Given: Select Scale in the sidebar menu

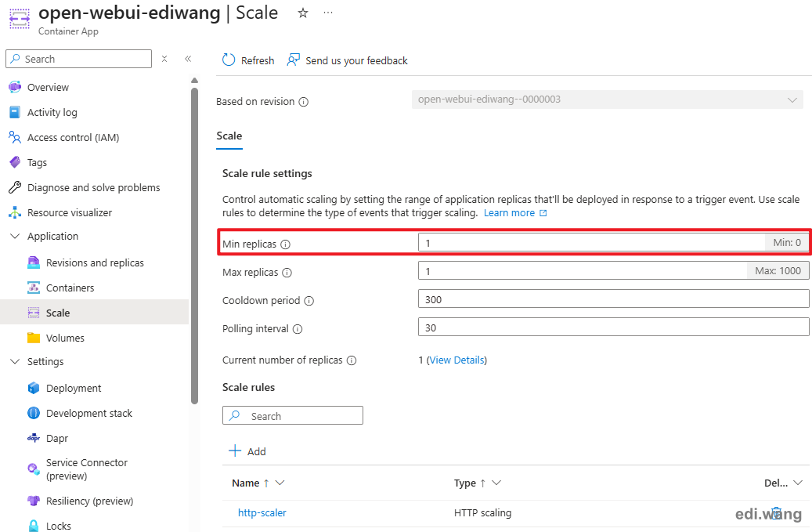Looking at the screenshot, I should click(94, 313).
